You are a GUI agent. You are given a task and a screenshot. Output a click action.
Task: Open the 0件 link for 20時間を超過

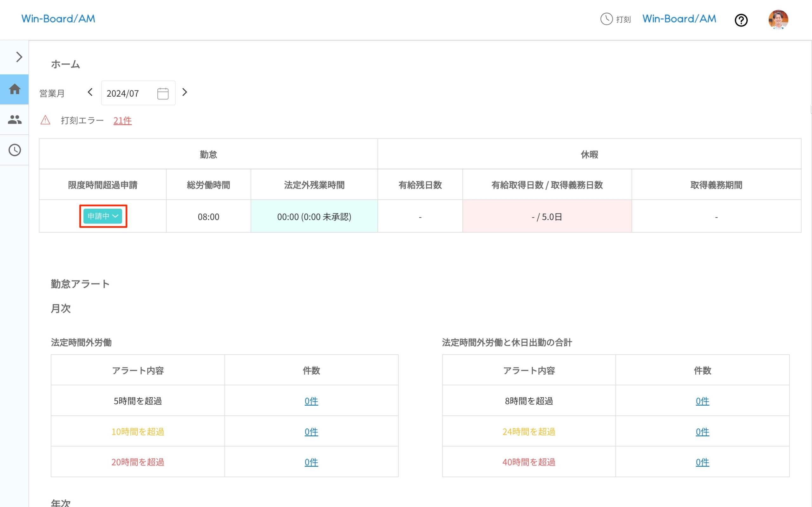(311, 462)
